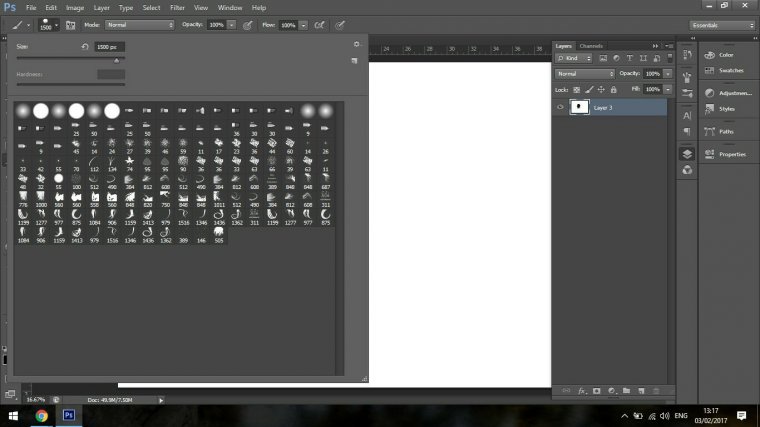Image resolution: width=760 pixels, height=427 pixels.
Task: Open the Properties panel
Action: coord(725,154)
